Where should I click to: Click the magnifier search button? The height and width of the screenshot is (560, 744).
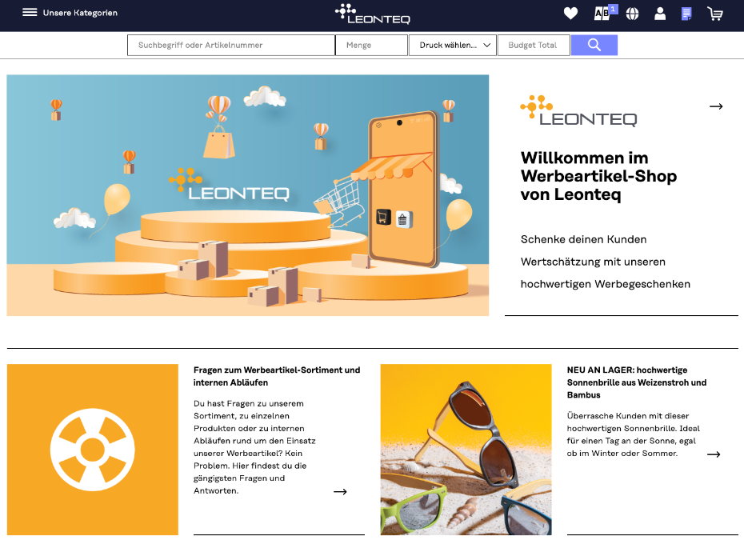594,45
